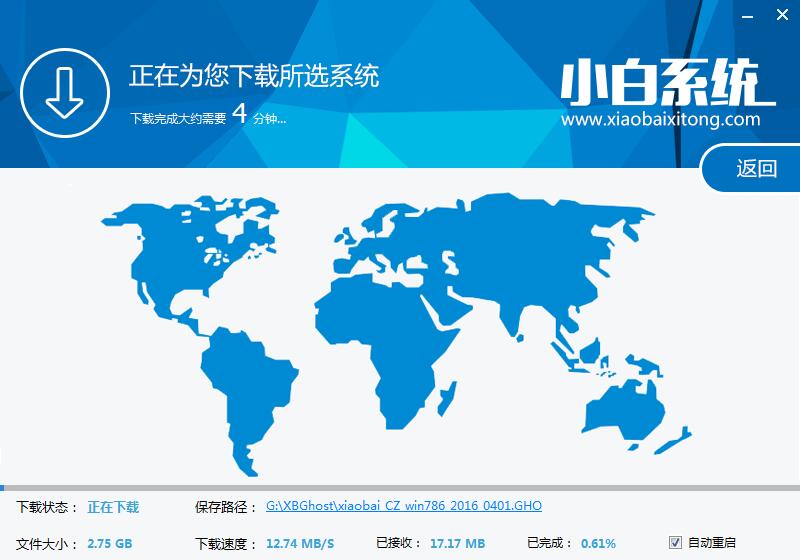Click the 2.75 GB file size value

point(110,543)
